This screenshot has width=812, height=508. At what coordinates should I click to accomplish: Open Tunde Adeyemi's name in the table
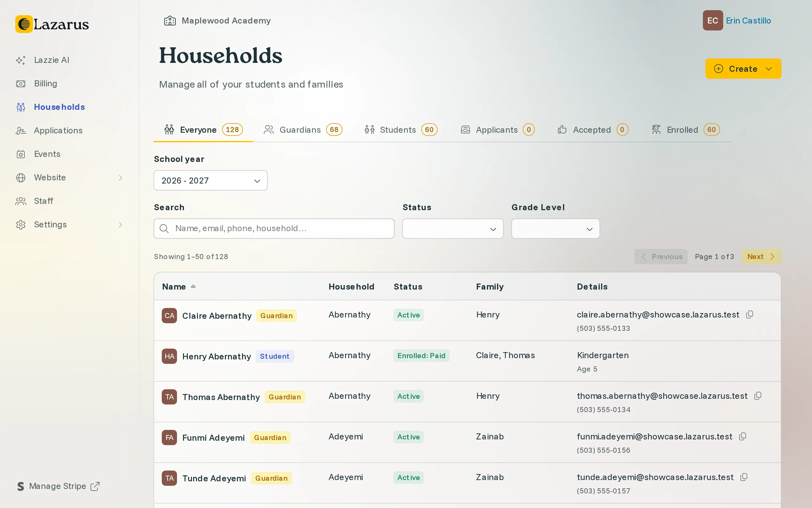pyautogui.click(x=214, y=478)
